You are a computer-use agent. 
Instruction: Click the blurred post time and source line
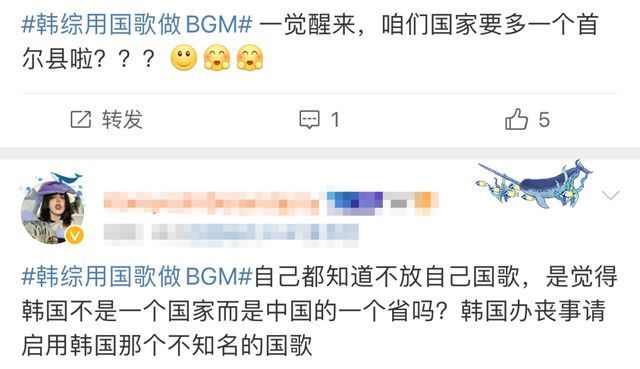pyautogui.click(x=231, y=235)
